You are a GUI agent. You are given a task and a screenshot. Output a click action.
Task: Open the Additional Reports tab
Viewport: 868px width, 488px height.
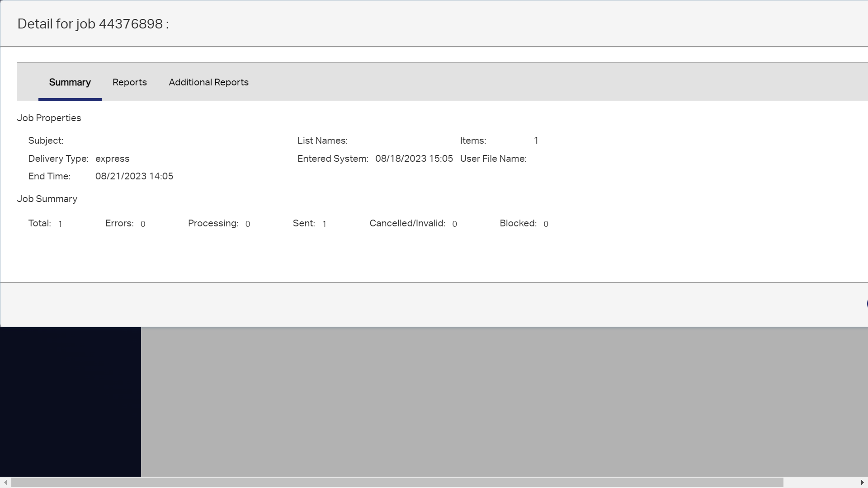208,82
